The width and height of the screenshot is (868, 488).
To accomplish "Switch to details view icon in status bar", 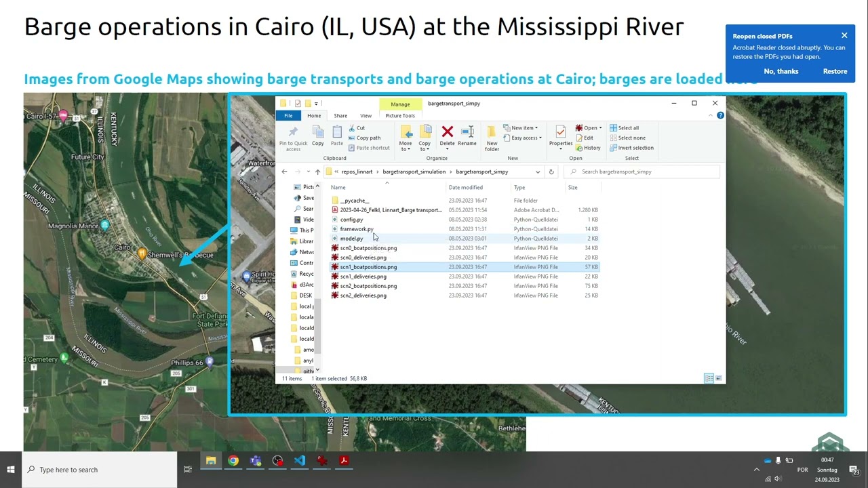I will tap(709, 378).
